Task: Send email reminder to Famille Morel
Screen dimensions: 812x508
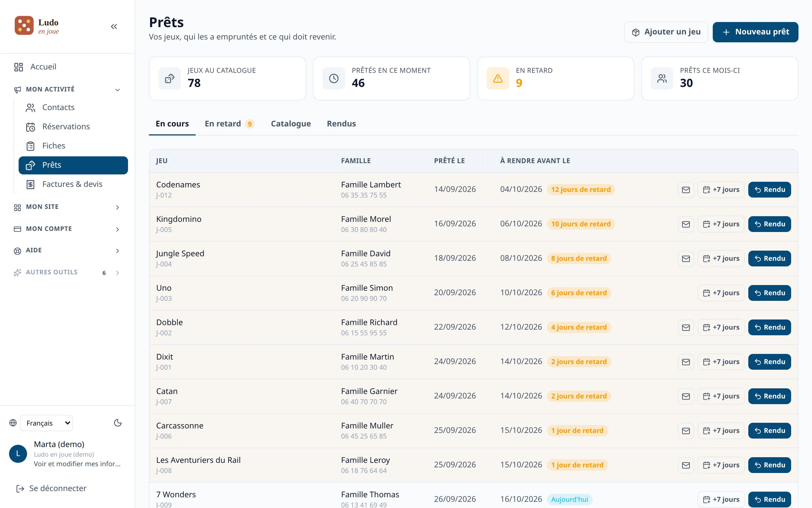Action: coord(685,224)
